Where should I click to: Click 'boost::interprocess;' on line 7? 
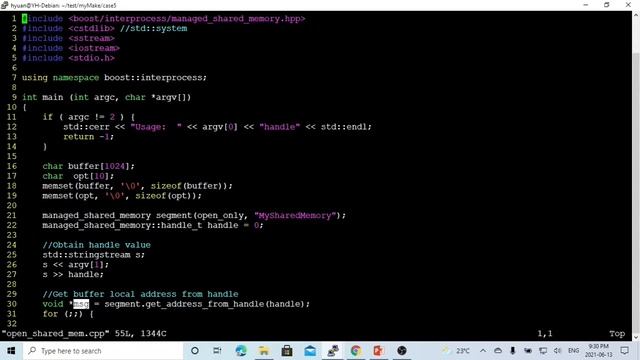point(156,78)
